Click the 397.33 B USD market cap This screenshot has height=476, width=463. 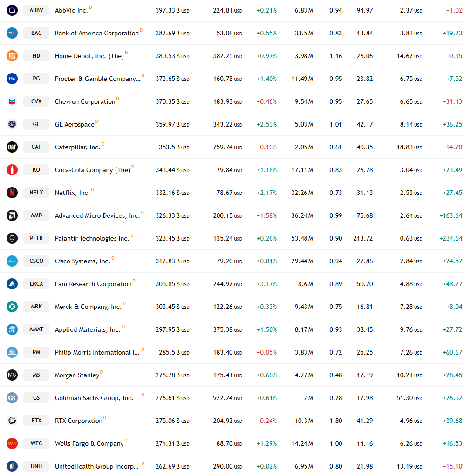point(172,10)
